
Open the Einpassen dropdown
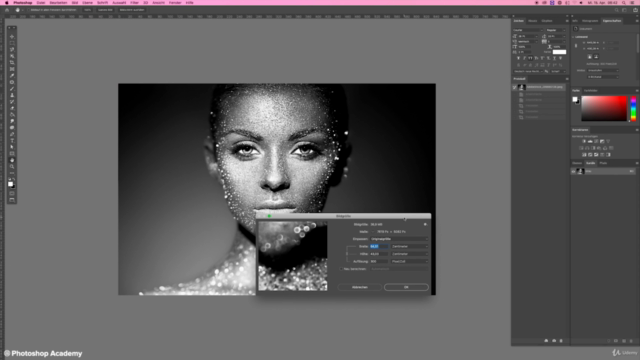click(399, 239)
